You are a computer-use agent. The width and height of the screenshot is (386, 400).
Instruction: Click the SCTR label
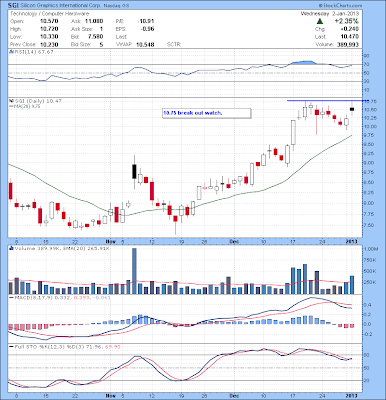point(174,44)
